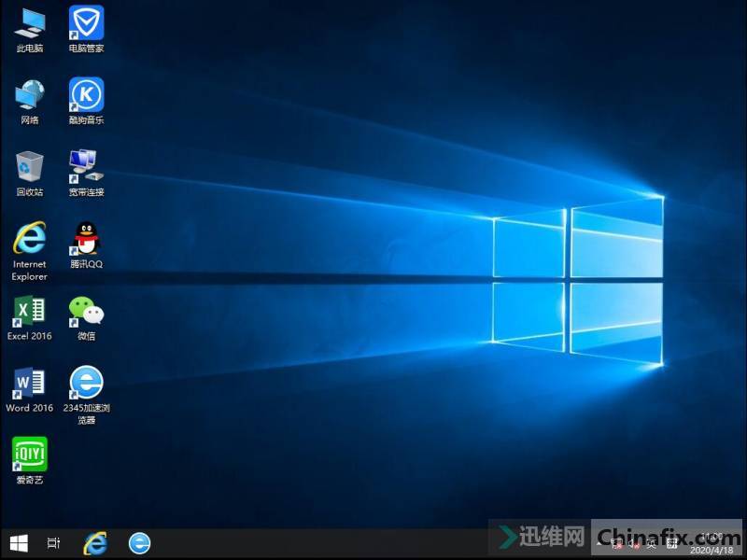
Task: Select the Word 2016 shortcut
Action: point(30,390)
